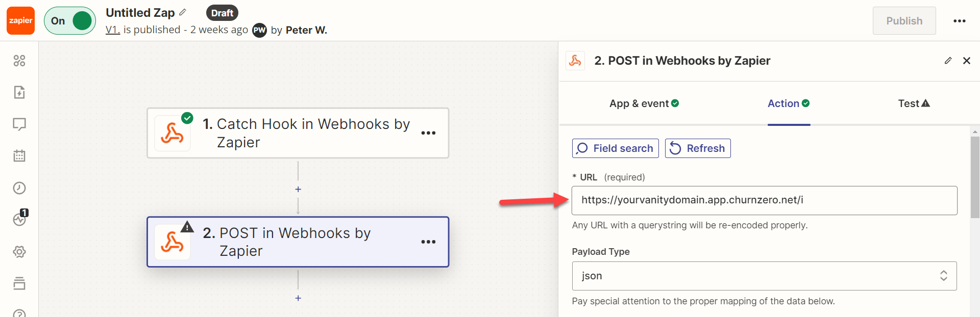Switch to the Test tab
980x317 pixels.
(914, 103)
